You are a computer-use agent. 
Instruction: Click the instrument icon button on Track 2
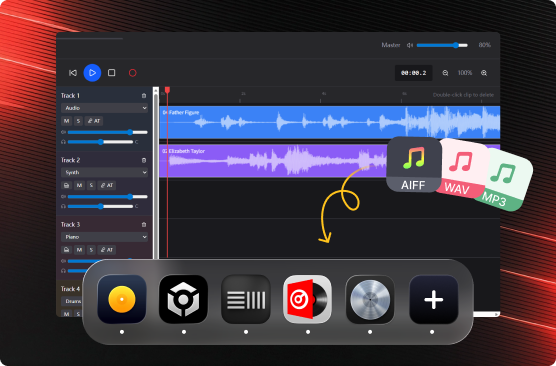pos(66,185)
